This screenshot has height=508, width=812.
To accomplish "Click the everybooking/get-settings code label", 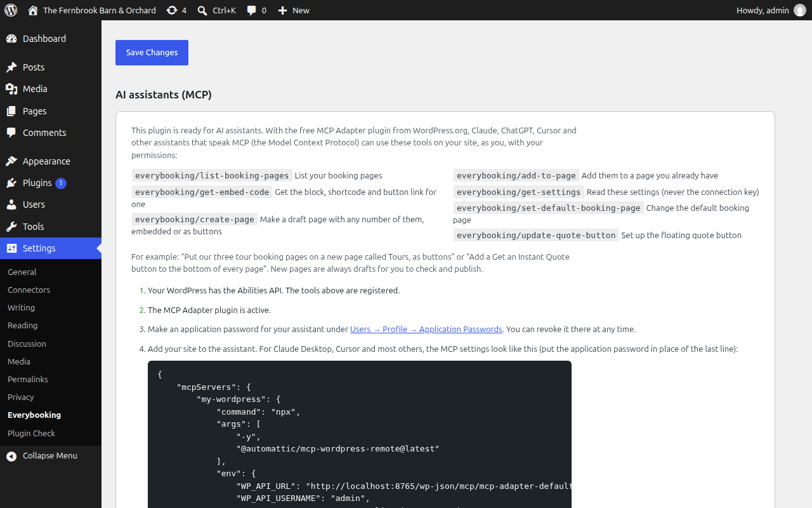I will pyautogui.click(x=519, y=192).
